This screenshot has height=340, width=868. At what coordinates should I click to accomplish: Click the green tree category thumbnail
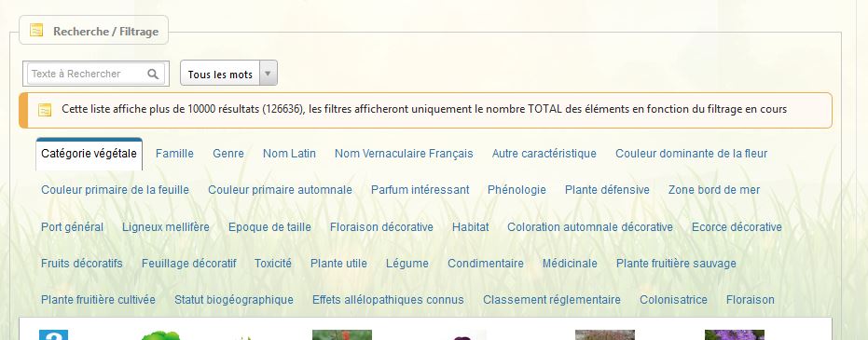click(160, 335)
